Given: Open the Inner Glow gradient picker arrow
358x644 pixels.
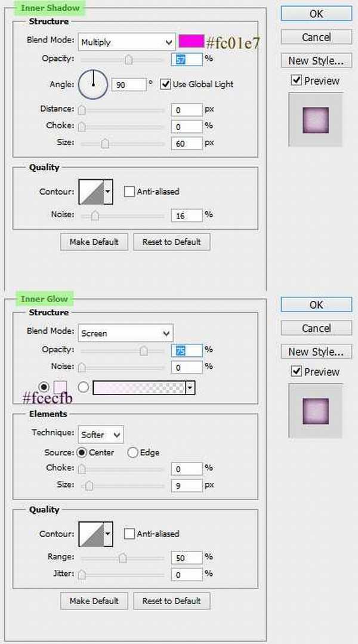Looking at the screenshot, I should (190, 388).
